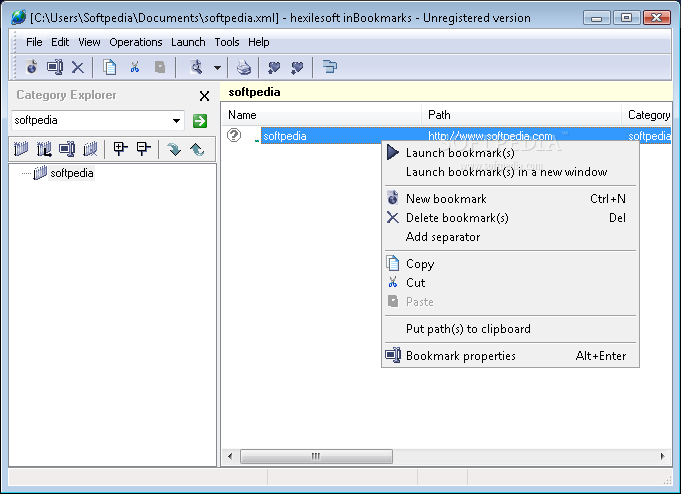Click the green Go arrow button

click(x=200, y=121)
